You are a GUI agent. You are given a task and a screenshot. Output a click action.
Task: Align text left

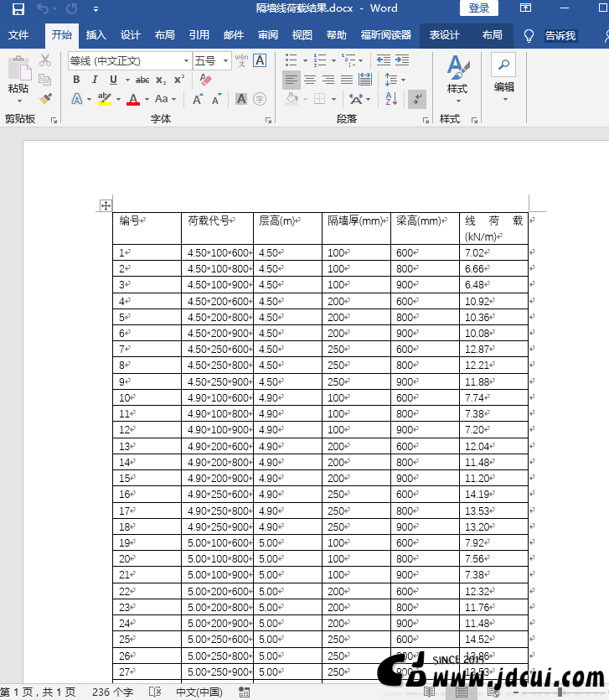click(292, 80)
